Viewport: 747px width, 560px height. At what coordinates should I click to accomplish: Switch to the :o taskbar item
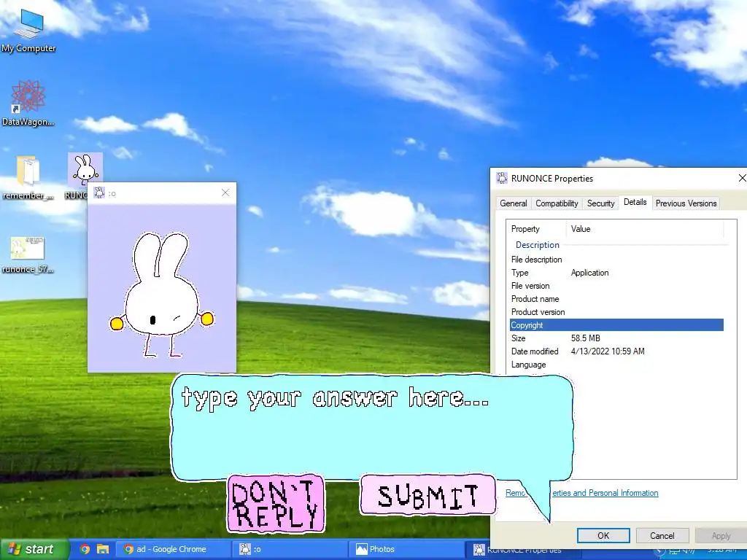click(289, 549)
